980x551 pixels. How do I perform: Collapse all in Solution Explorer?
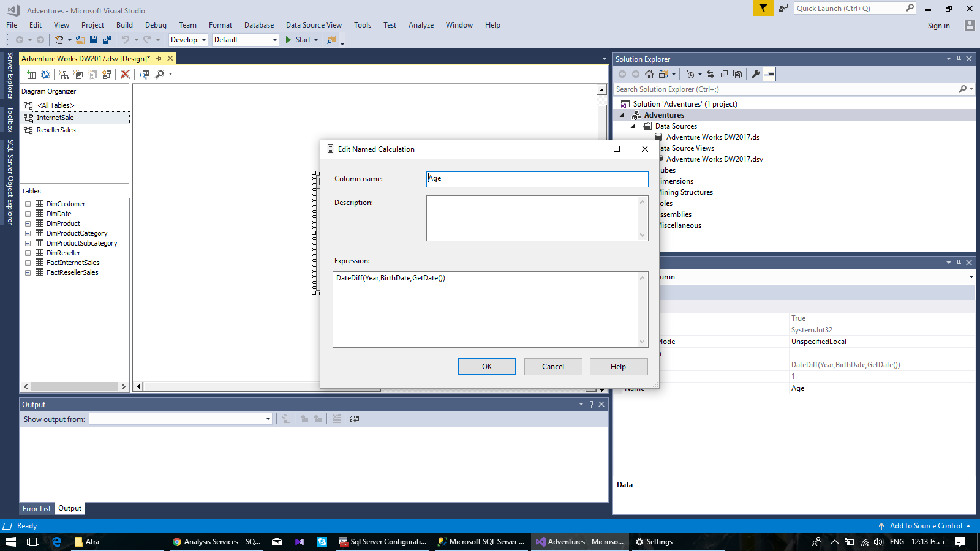pos(724,74)
